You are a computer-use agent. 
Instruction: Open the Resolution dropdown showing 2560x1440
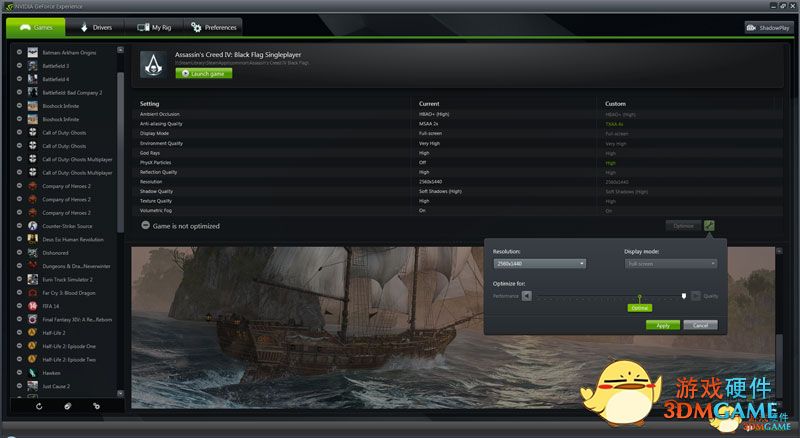tap(539, 263)
